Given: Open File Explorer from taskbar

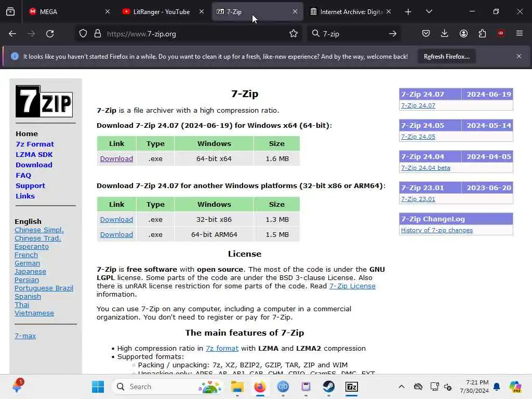Looking at the screenshot, I should (237, 387).
